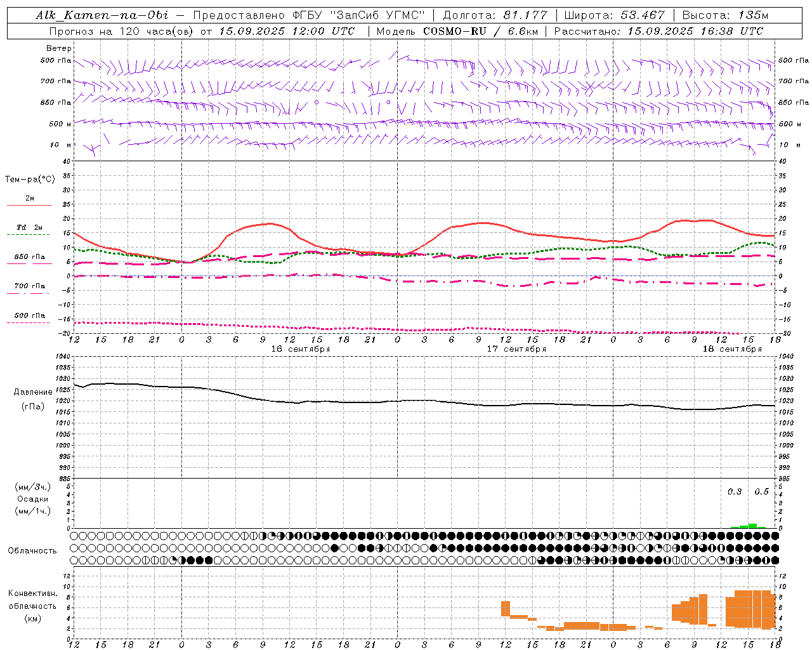Click the 'Конвективн.' convective cloud label
Viewport: 812px width, 650px height.
[x=32, y=594]
